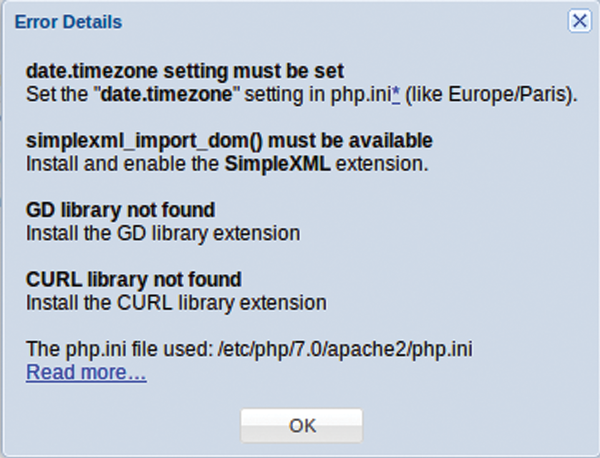Close the Error Details dialog
This screenshot has width=600, height=458.
pyautogui.click(x=577, y=20)
